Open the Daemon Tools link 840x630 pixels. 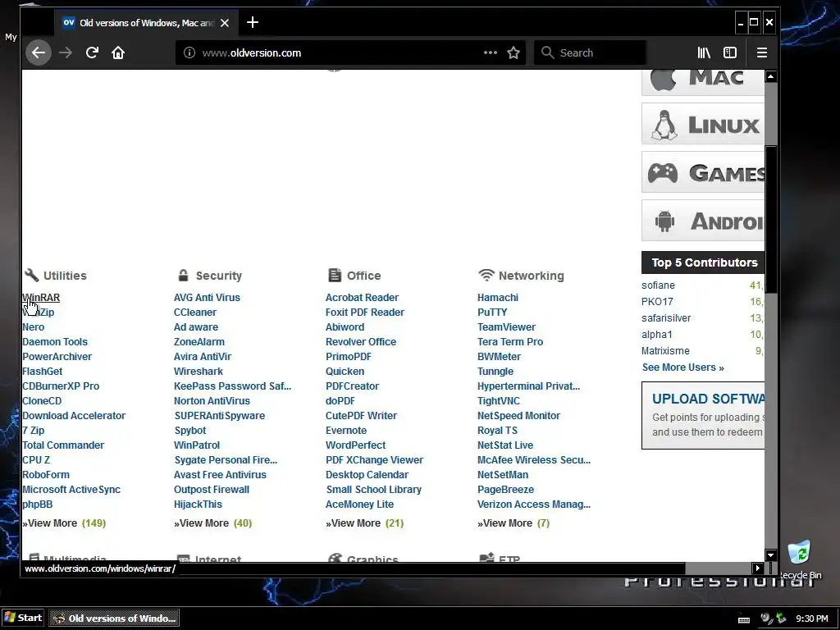55,342
